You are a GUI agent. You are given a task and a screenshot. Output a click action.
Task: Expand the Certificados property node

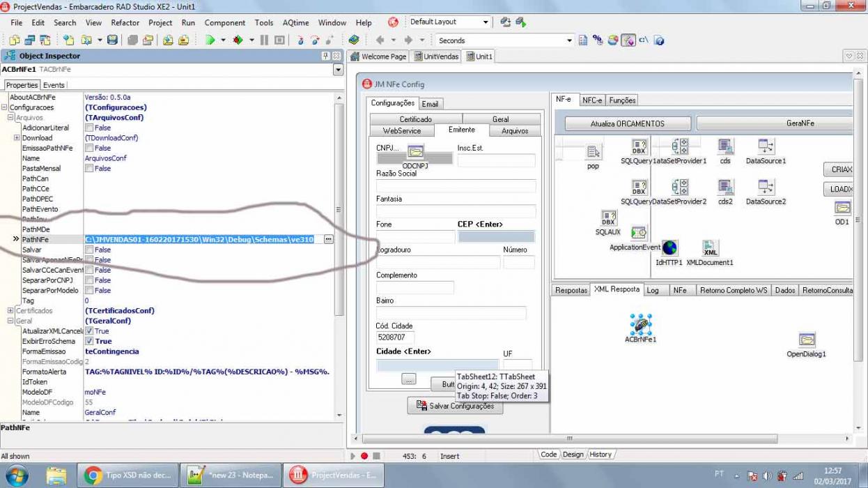[10, 311]
